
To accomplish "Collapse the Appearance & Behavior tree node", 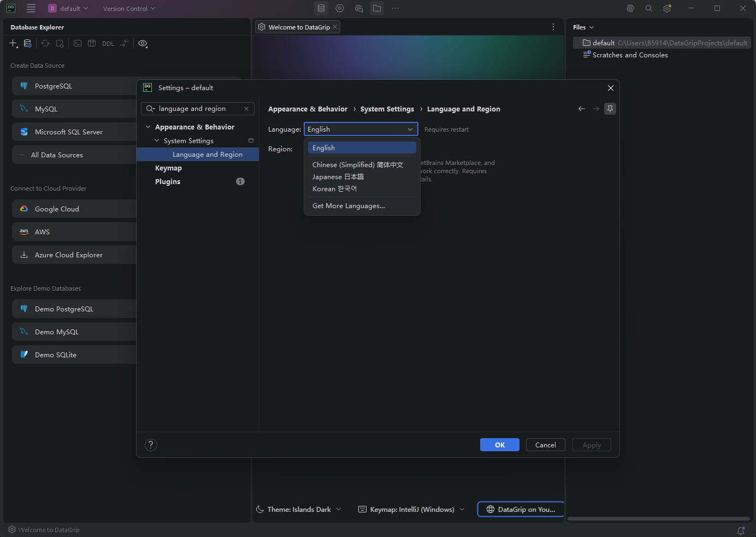I will click(147, 127).
